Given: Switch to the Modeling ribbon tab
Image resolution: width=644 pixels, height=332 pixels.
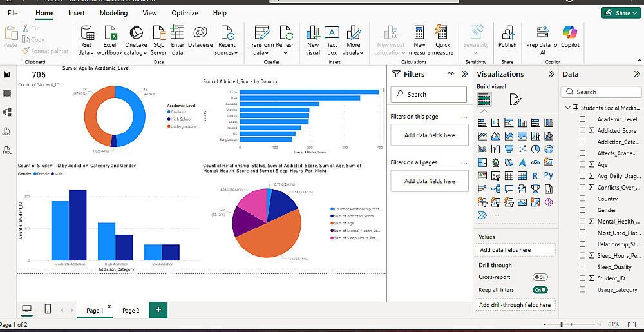Looking at the screenshot, I should (114, 13).
